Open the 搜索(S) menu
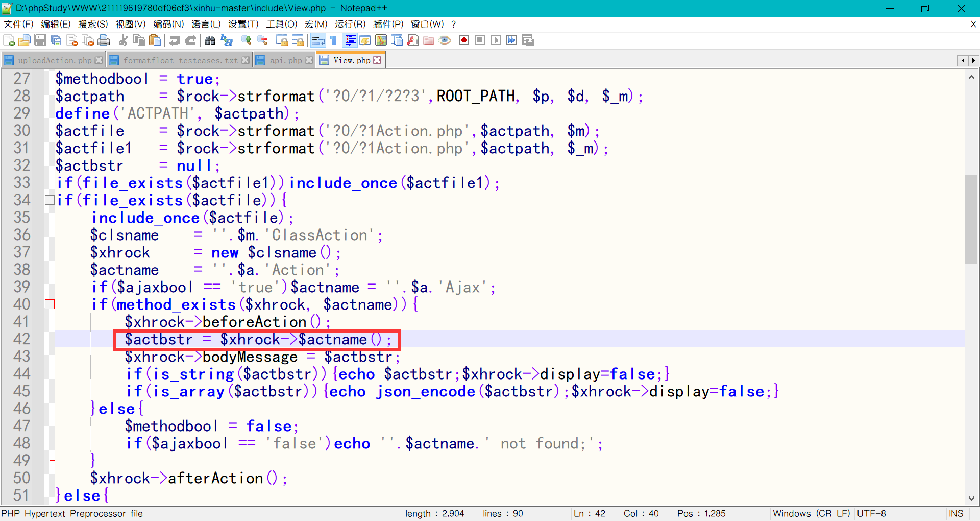Image resolution: width=980 pixels, height=521 pixels. click(93, 24)
